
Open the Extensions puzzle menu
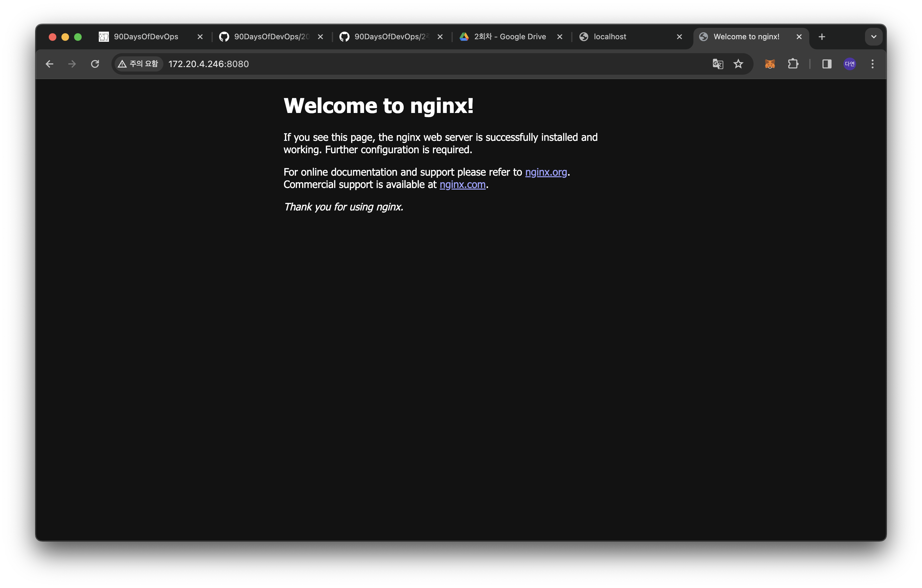[x=793, y=64]
